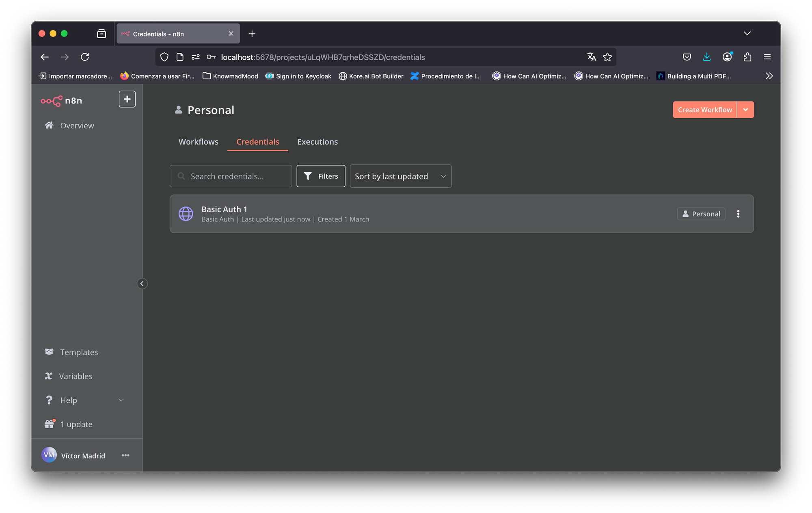Open Overview from the sidebar
Screen dimensions: 812x513
pyautogui.click(x=77, y=126)
